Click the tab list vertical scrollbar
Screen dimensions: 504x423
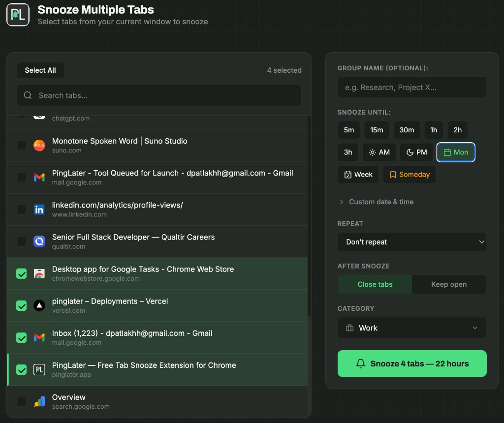click(309, 365)
